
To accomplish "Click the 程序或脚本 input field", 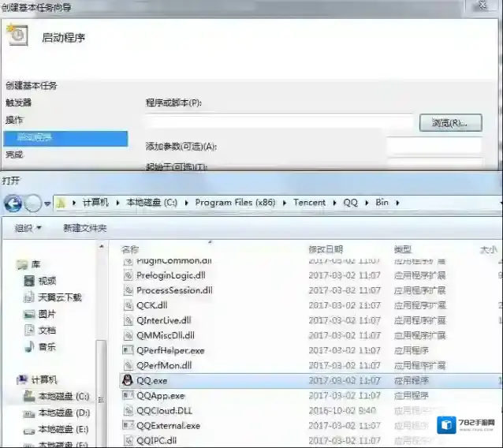I will [x=278, y=122].
